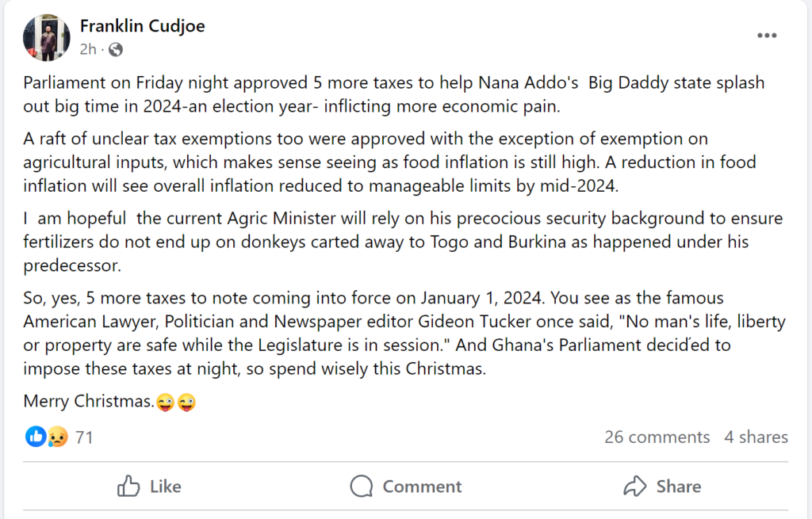
Task: View the 4 shares link
Action: 756,437
